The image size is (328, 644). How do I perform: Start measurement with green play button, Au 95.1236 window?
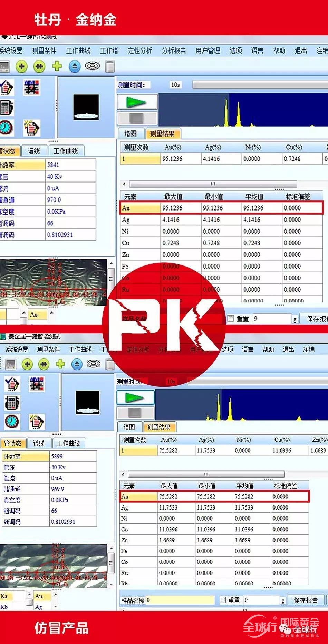pos(137,102)
